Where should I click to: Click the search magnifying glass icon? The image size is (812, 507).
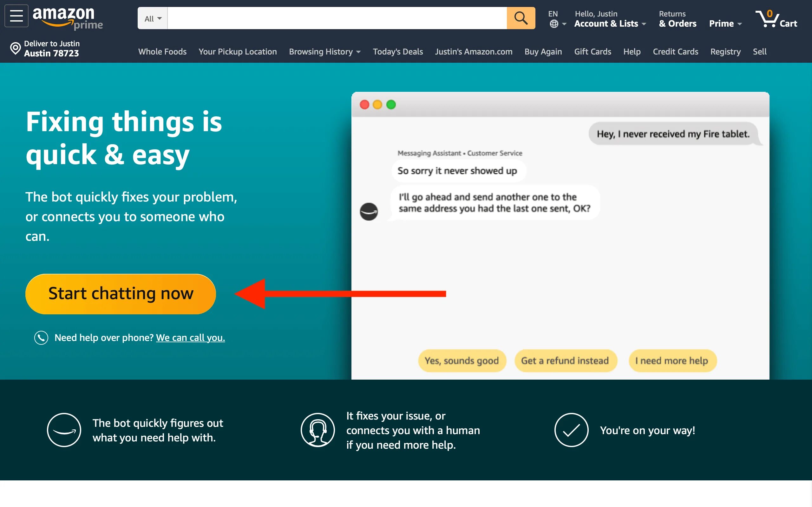point(520,18)
